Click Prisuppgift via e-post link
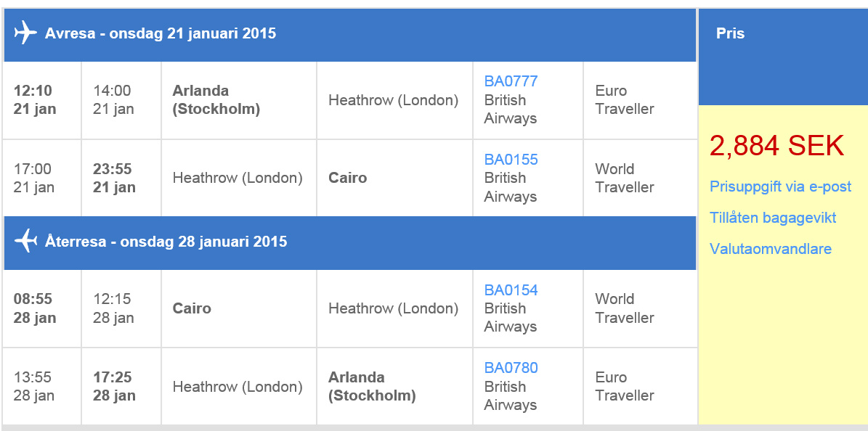 click(780, 186)
